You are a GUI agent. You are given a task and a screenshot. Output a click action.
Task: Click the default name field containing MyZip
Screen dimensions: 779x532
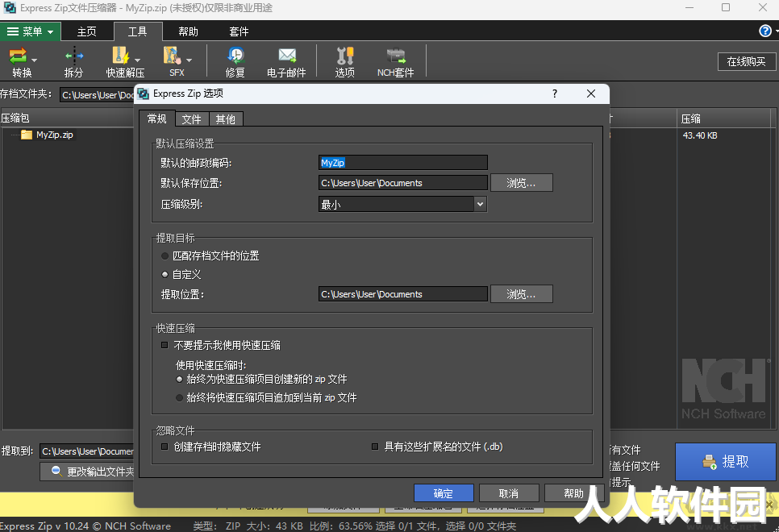[x=403, y=163]
